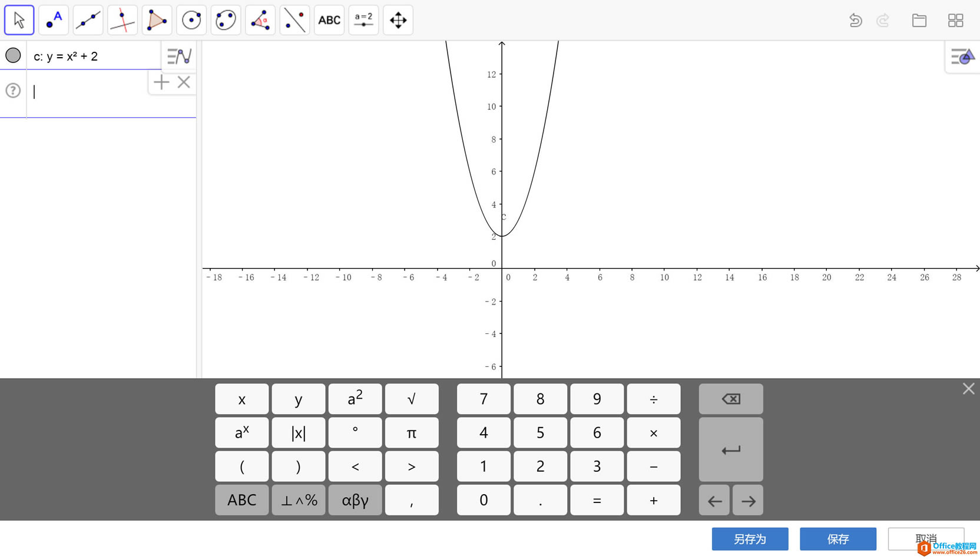980x559 pixels.
Task: Tap the y key on keyboard
Action: tap(299, 399)
